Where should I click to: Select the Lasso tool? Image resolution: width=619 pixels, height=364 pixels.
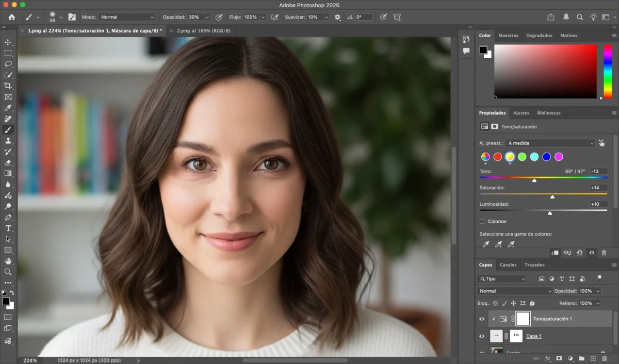click(8, 64)
